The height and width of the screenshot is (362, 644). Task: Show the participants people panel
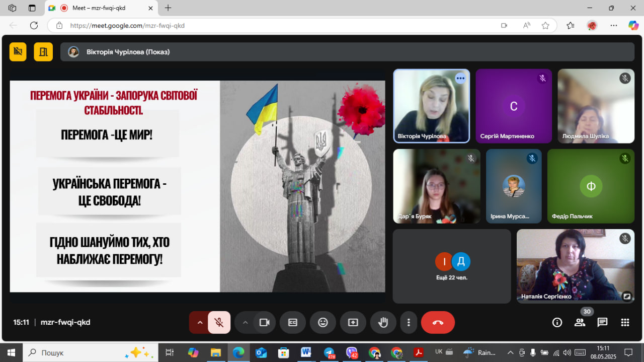580,323
